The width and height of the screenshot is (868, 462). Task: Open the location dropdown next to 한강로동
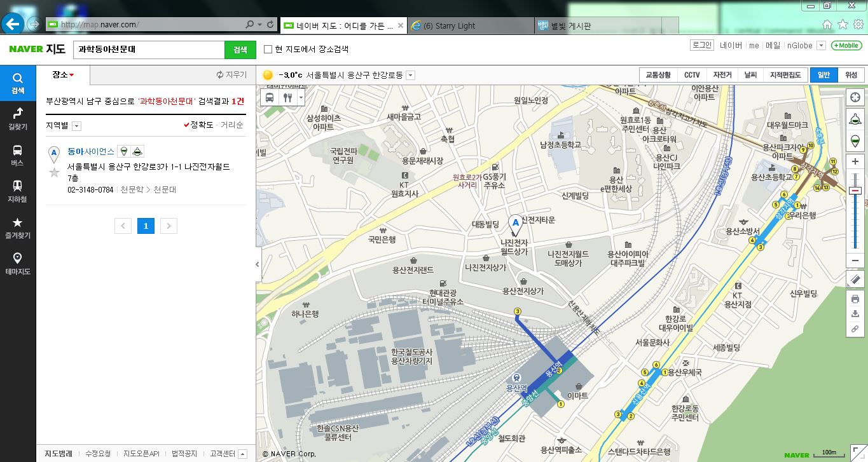click(410, 75)
